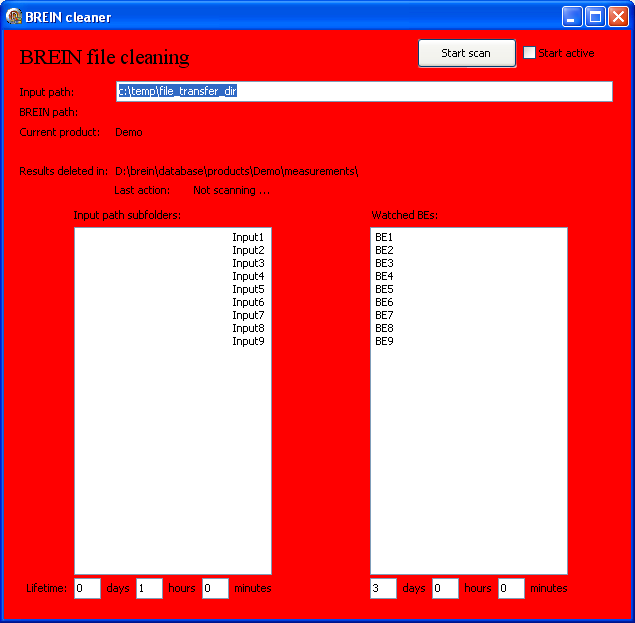Image resolution: width=635 pixels, height=623 pixels.
Task: Enable the Start active checkbox
Action: pyautogui.click(x=530, y=53)
